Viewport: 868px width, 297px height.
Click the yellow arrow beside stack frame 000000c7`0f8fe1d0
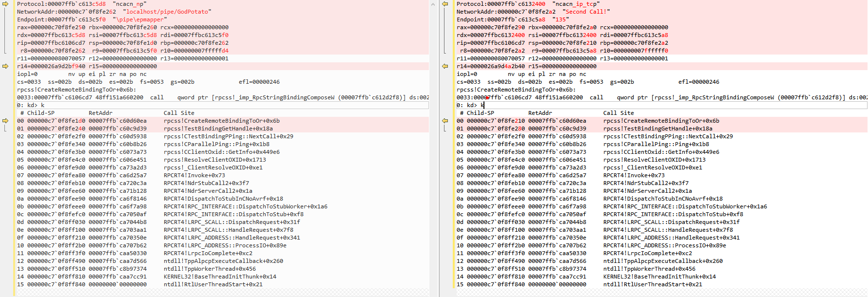[6, 121]
